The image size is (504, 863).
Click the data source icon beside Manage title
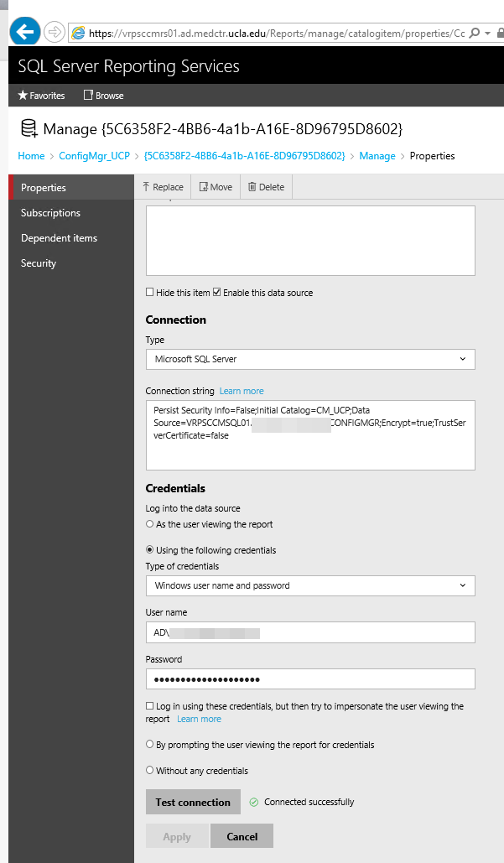[29, 129]
